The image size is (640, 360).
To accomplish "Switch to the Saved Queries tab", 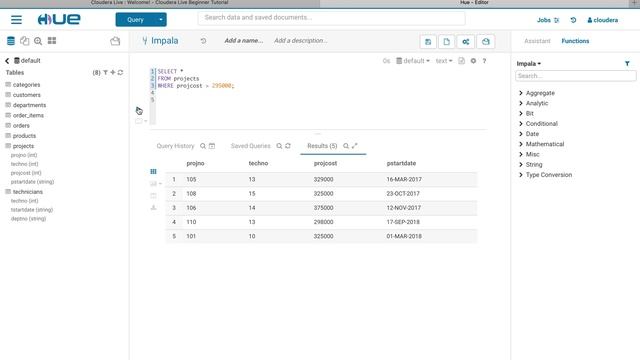I will tap(251, 146).
